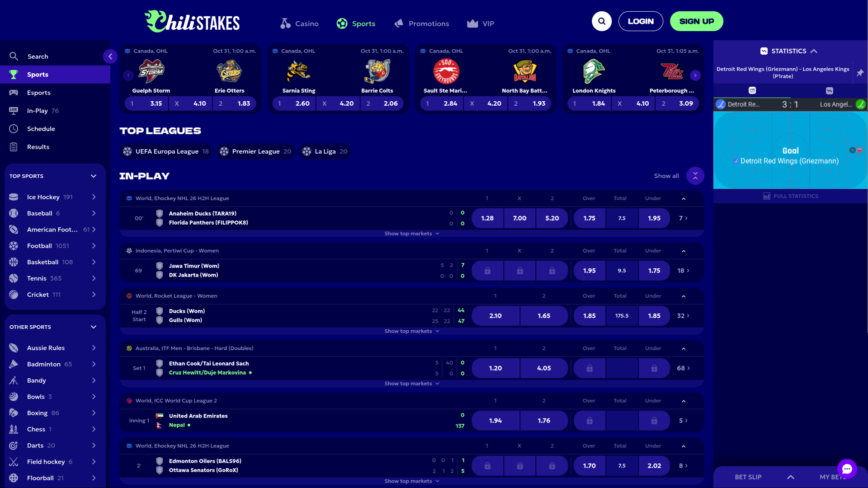The width and height of the screenshot is (868, 488).
Task: Open the In-Play section from the sidebar
Action: coord(38,110)
